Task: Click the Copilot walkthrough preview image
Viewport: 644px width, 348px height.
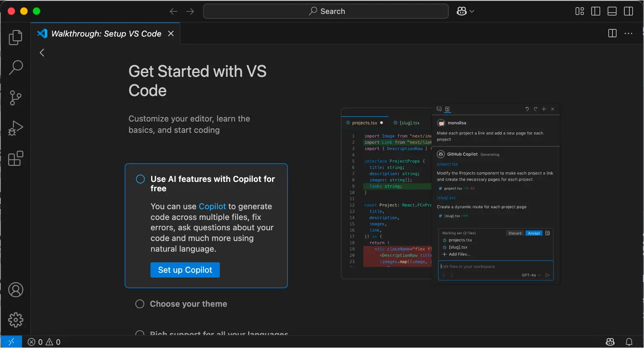Action: click(450, 194)
